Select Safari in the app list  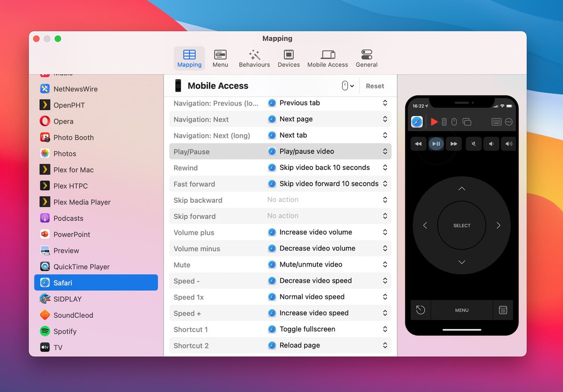(96, 283)
